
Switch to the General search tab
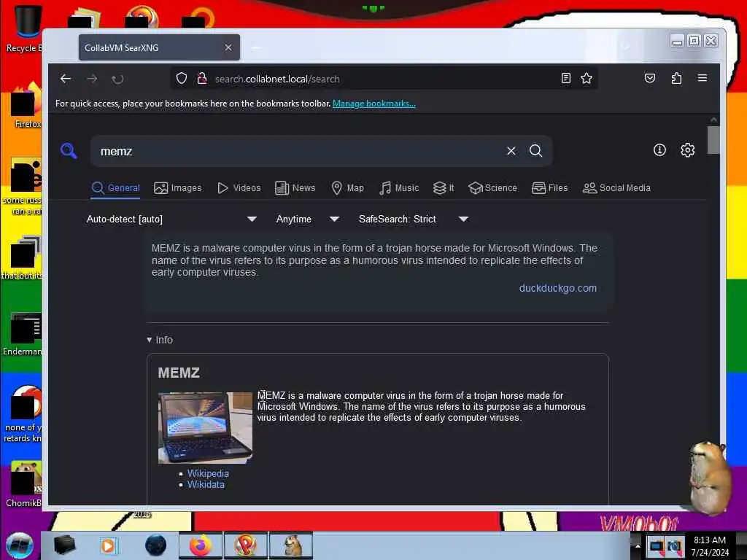(x=116, y=188)
